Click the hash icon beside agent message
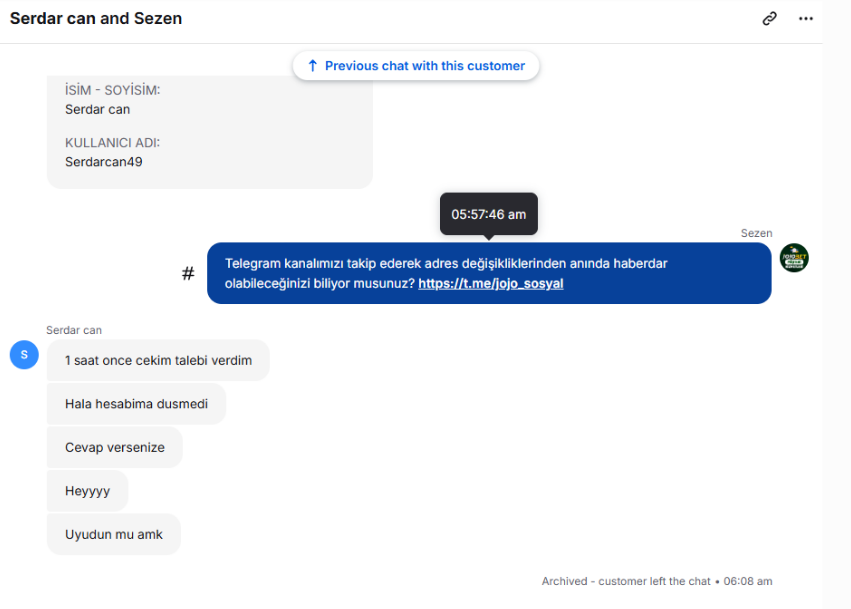This screenshot has height=609, width=851. 188,273
